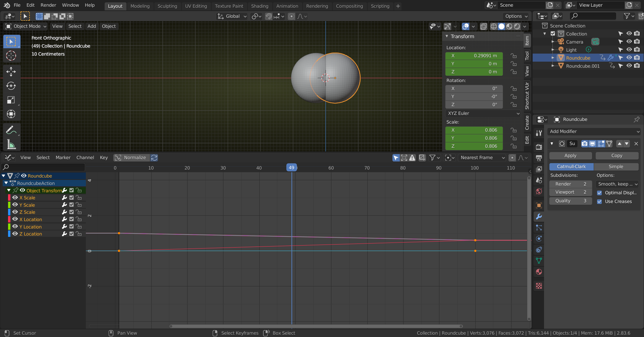644x337 pixels.
Task: Select the Scale tool
Action: [x=11, y=100]
